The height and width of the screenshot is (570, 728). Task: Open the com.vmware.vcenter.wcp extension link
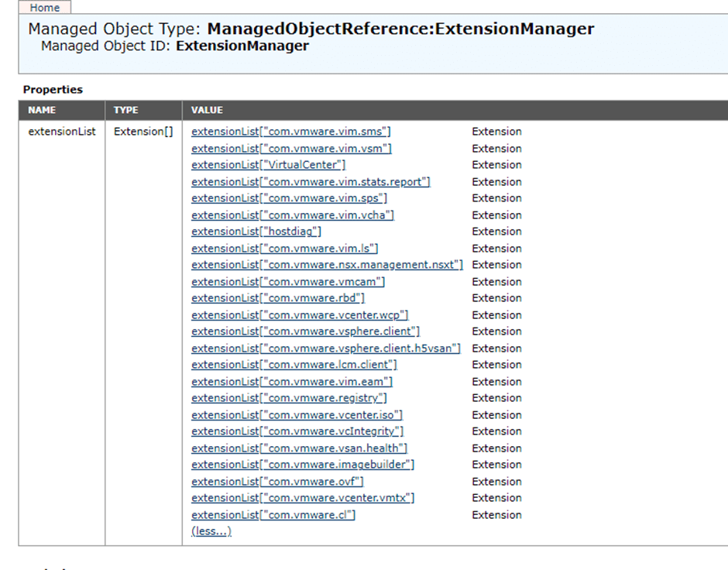302,314
